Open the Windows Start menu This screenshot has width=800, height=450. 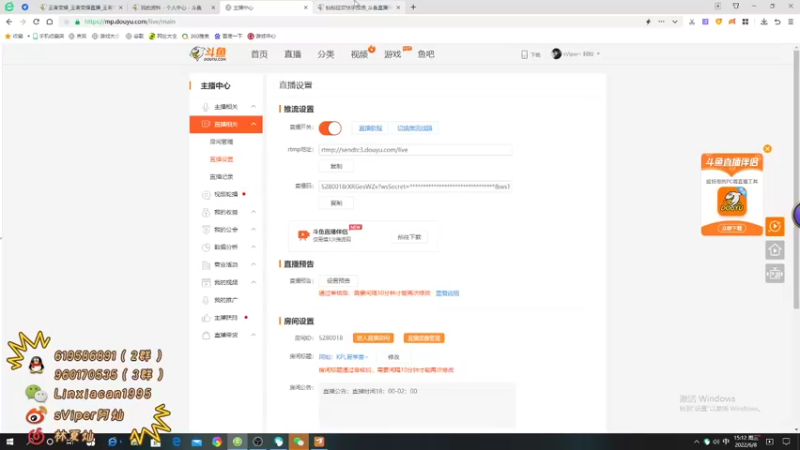coord(10,442)
